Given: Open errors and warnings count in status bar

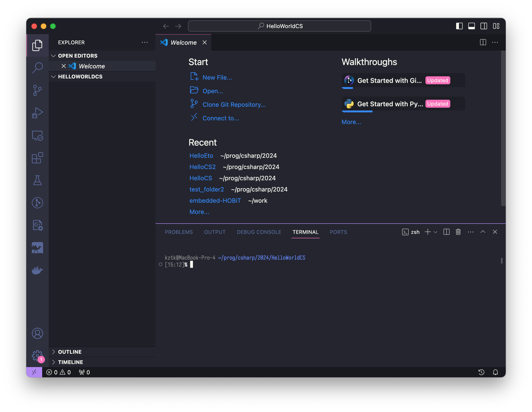Looking at the screenshot, I should pos(59,372).
